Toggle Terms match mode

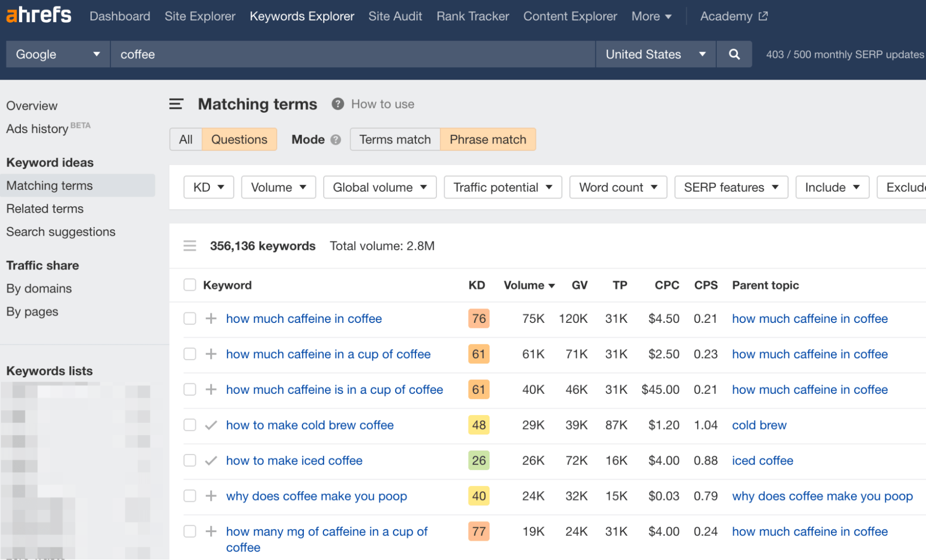(x=394, y=139)
